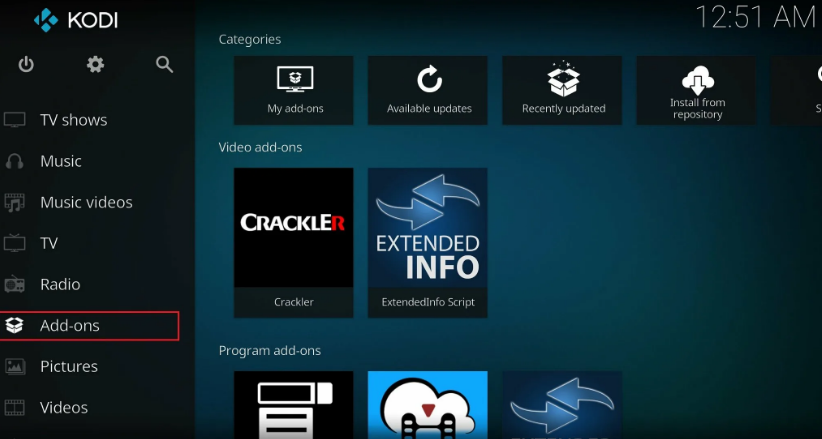Go to Videos section
This screenshot has height=439, width=822.
[x=64, y=407]
